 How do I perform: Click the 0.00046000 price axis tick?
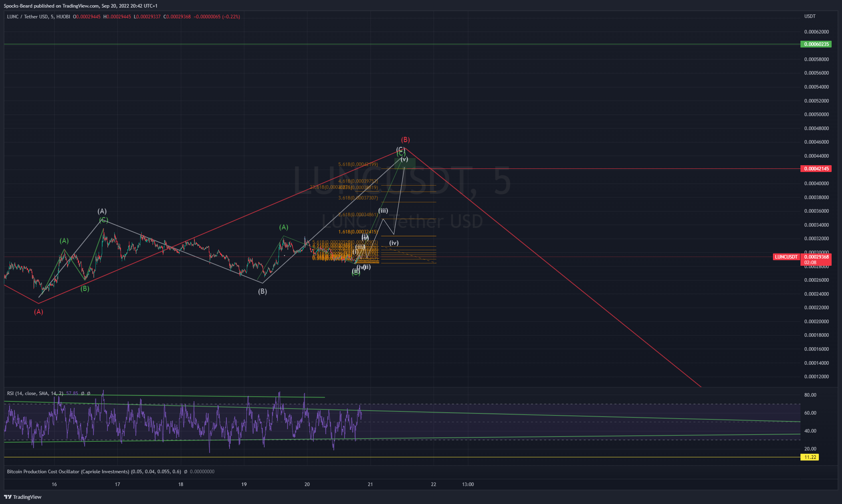[816, 142]
